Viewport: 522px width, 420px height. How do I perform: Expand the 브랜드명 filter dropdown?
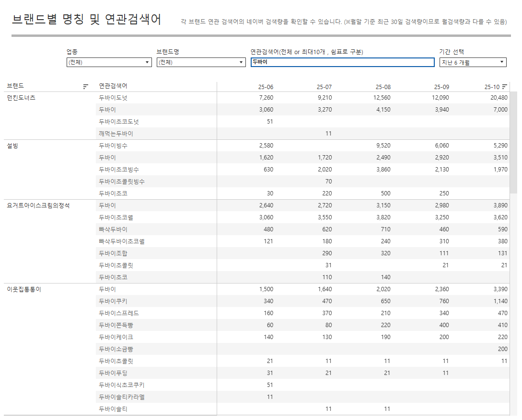201,62
